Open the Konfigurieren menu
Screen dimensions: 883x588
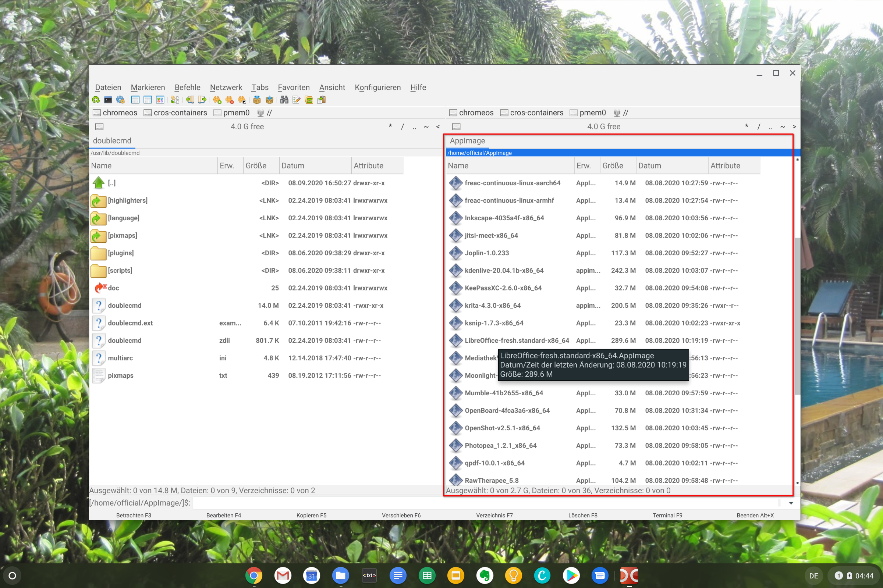tap(378, 88)
